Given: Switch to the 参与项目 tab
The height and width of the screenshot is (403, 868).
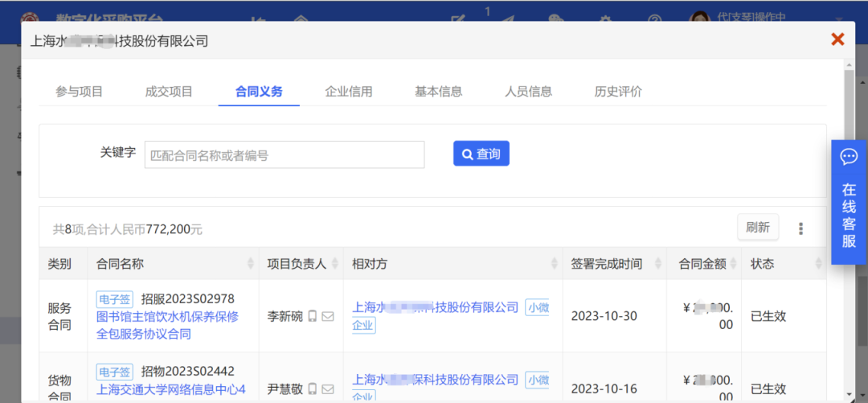Looking at the screenshot, I should click(x=79, y=92).
